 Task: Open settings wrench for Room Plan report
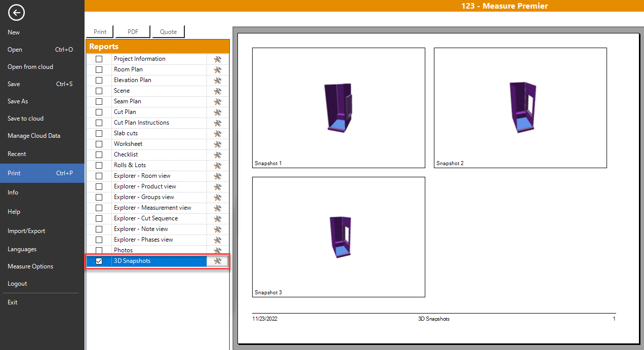tap(217, 69)
